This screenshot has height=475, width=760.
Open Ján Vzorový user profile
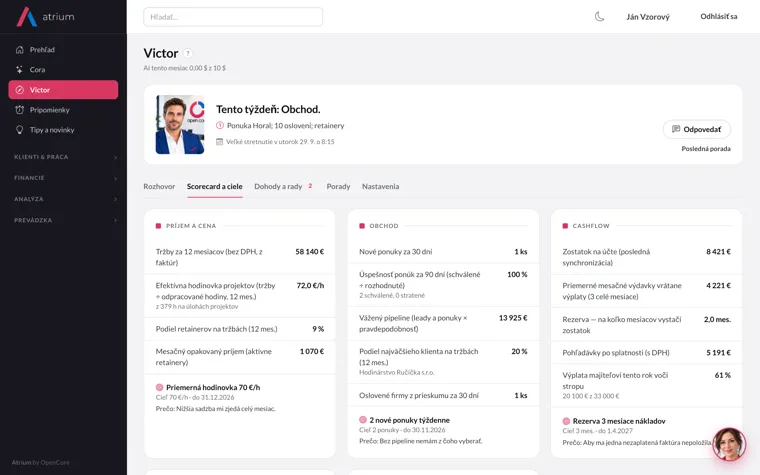click(x=648, y=17)
